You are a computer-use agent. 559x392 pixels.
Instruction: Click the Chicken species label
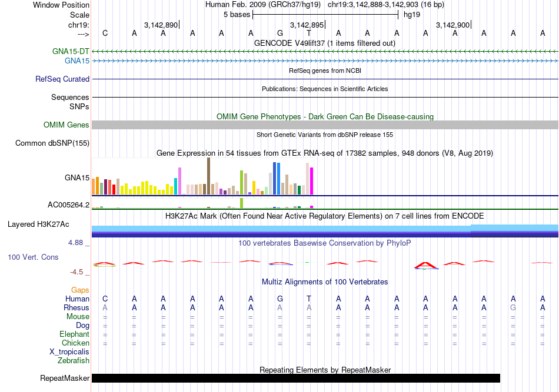(75, 343)
